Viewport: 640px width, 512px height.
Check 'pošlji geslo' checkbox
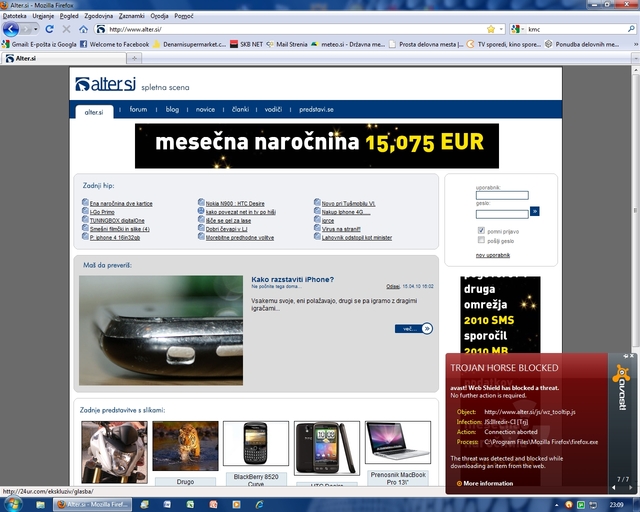pyautogui.click(x=481, y=240)
